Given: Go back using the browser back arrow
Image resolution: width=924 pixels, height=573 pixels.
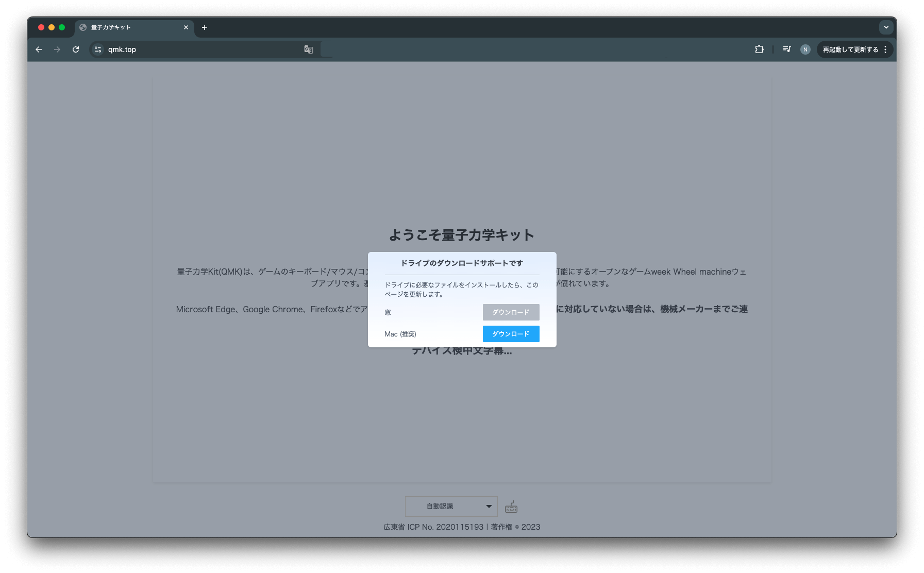Looking at the screenshot, I should tap(39, 49).
